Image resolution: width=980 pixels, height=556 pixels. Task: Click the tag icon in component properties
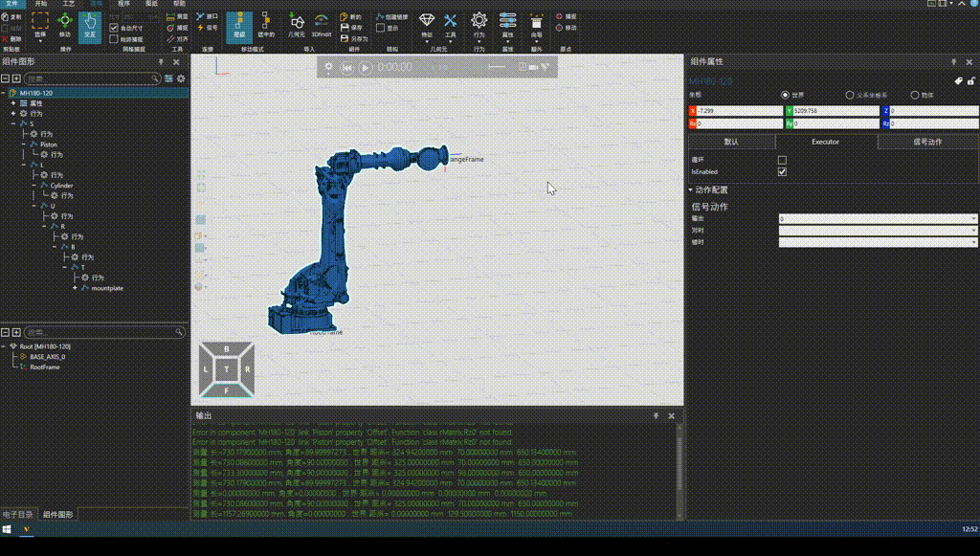pyautogui.click(x=958, y=81)
